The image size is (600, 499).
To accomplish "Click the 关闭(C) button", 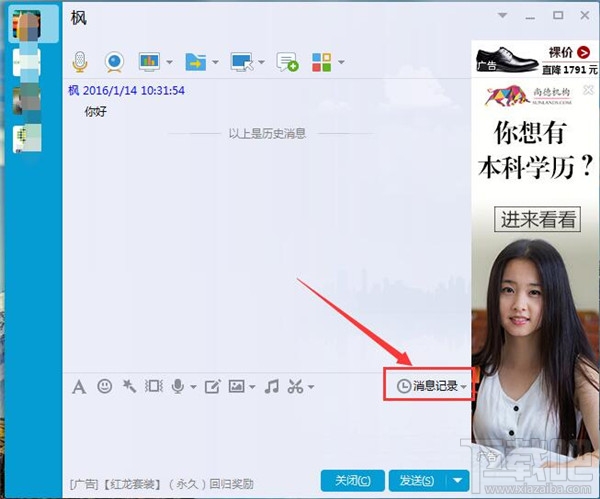I will pos(352,481).
